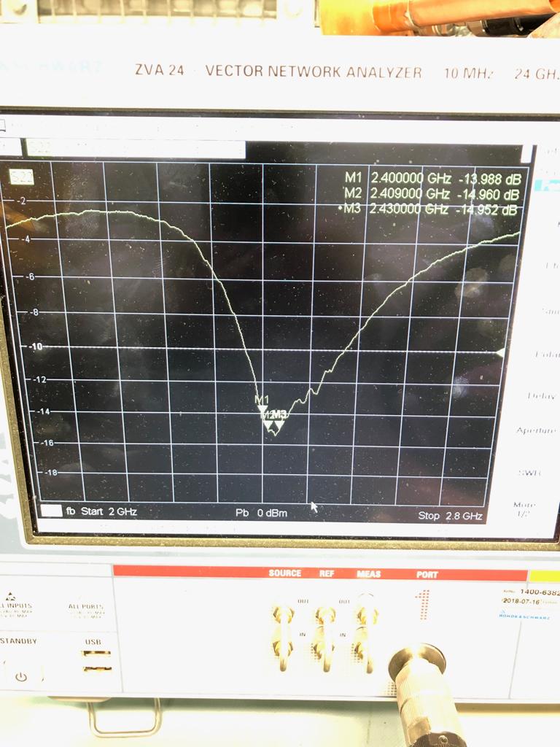Screen dimensions: 560x747
Task: Choose the Polar format softkey
Action: 547,354
